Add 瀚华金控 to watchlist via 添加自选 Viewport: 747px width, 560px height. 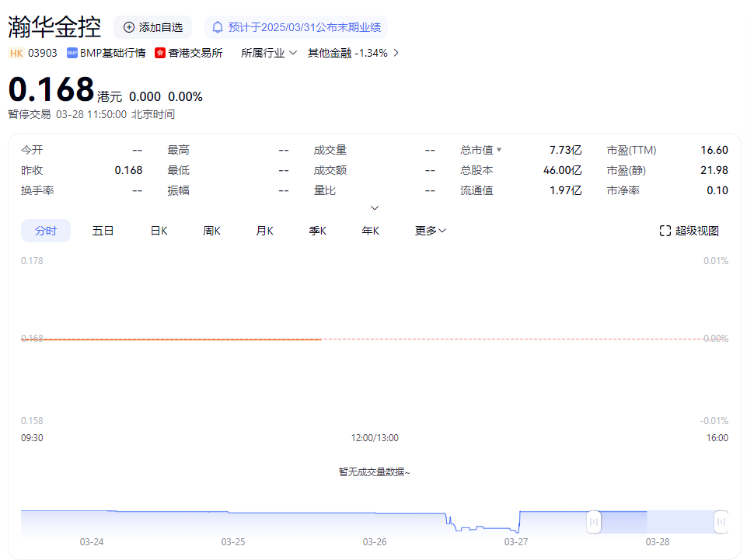152,26
